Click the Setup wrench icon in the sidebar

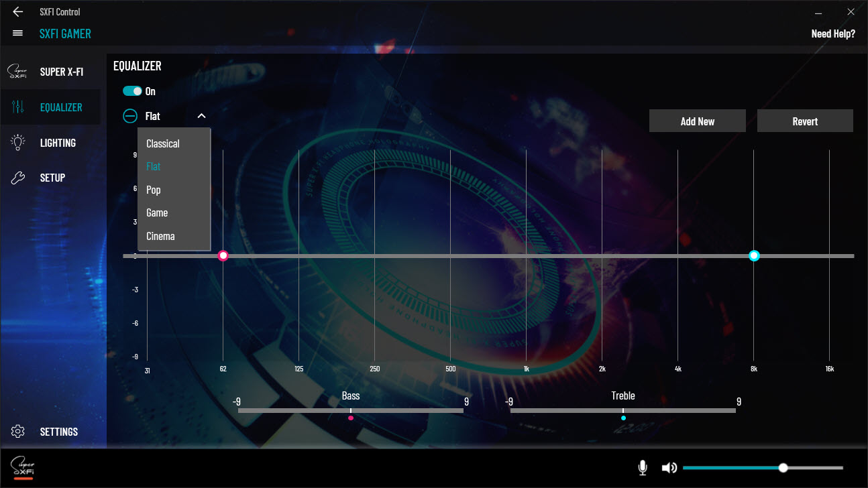coord(18,178)
